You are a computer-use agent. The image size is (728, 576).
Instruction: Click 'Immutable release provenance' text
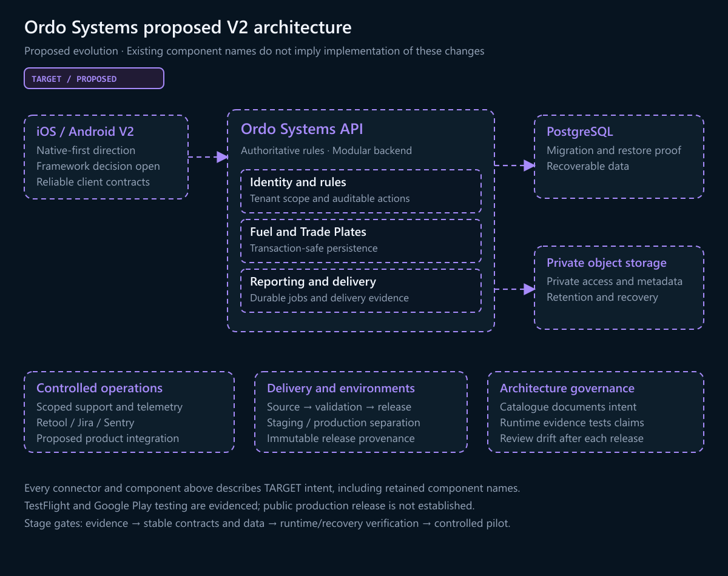click(341, 438)
